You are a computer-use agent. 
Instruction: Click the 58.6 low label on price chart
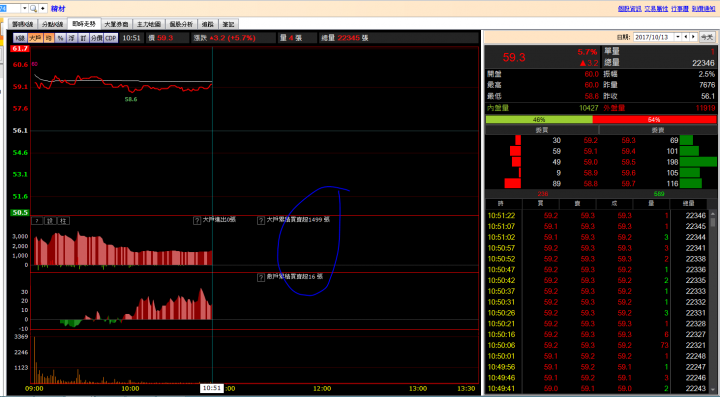[x=131, y=99]
